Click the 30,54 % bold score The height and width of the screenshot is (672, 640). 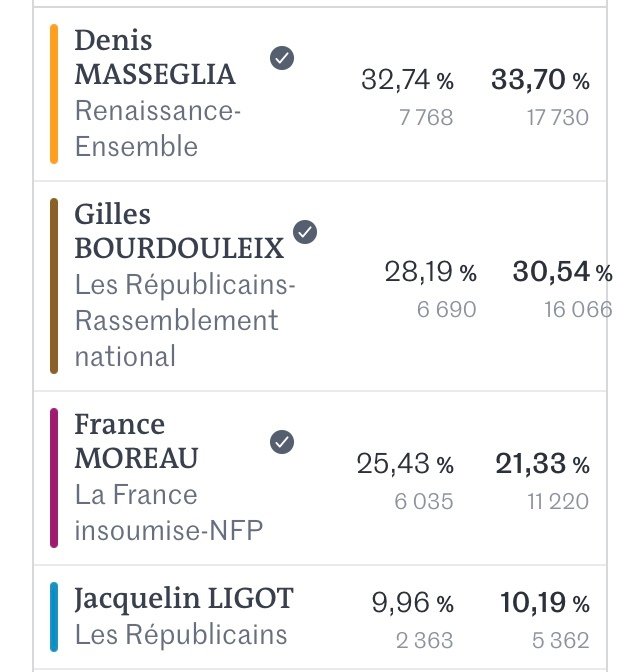point(562,272)
